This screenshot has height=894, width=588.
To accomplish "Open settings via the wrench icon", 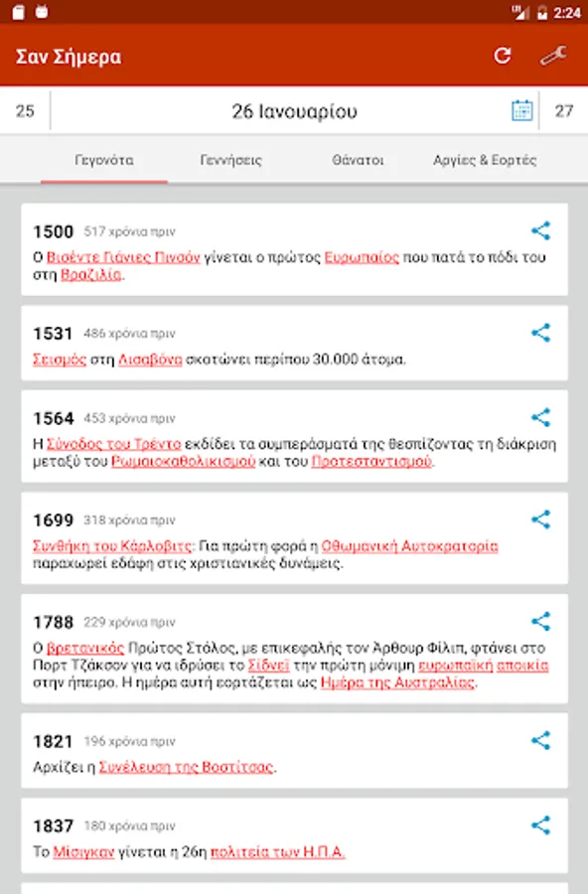I will coord(553,56).
